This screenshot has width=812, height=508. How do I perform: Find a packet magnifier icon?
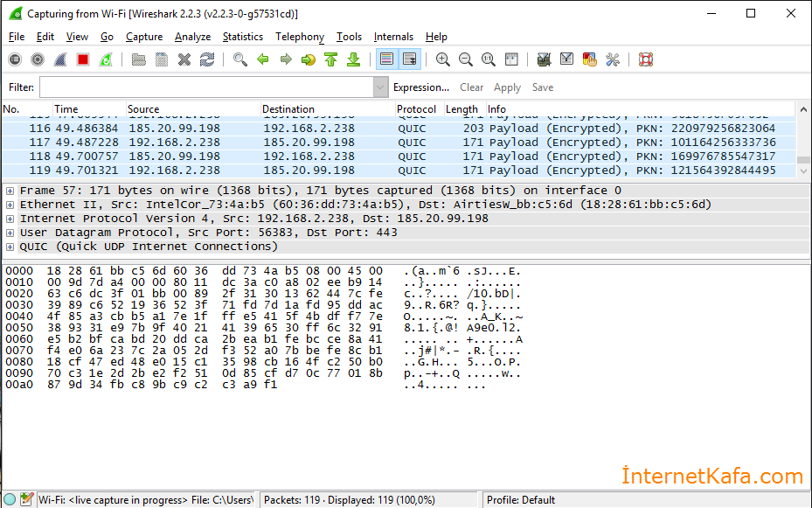(239, 59)
